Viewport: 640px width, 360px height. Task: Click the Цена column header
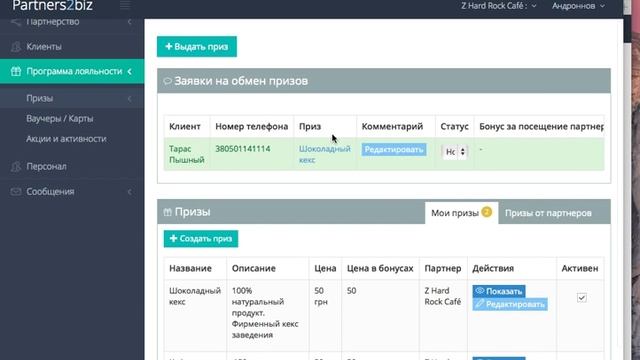click(325, 268)
